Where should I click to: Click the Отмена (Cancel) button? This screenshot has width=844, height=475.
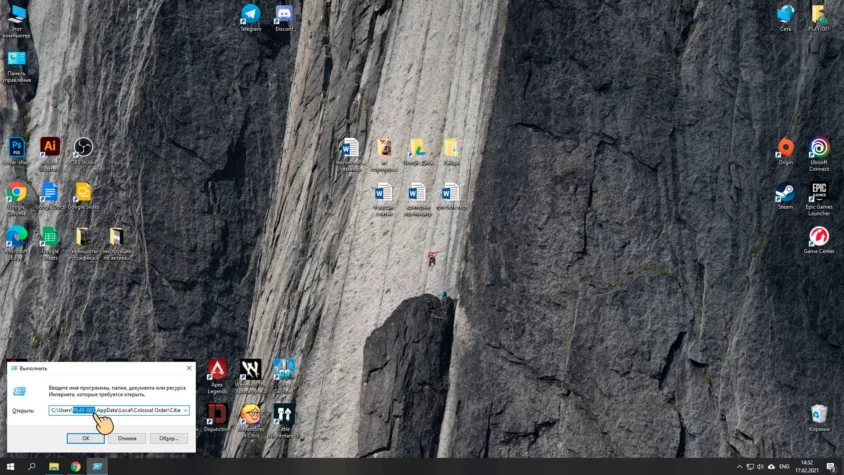tap(127, 438)
